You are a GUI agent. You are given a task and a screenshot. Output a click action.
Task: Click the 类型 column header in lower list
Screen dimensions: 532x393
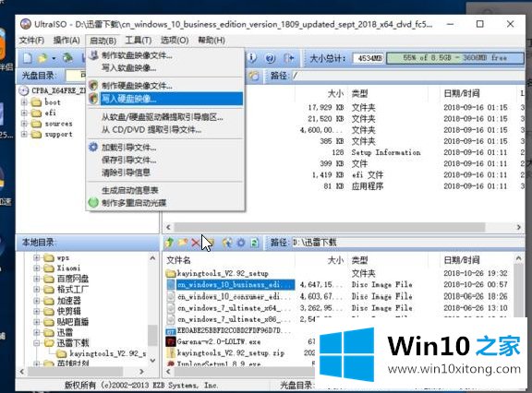click(x=359, y=260)
